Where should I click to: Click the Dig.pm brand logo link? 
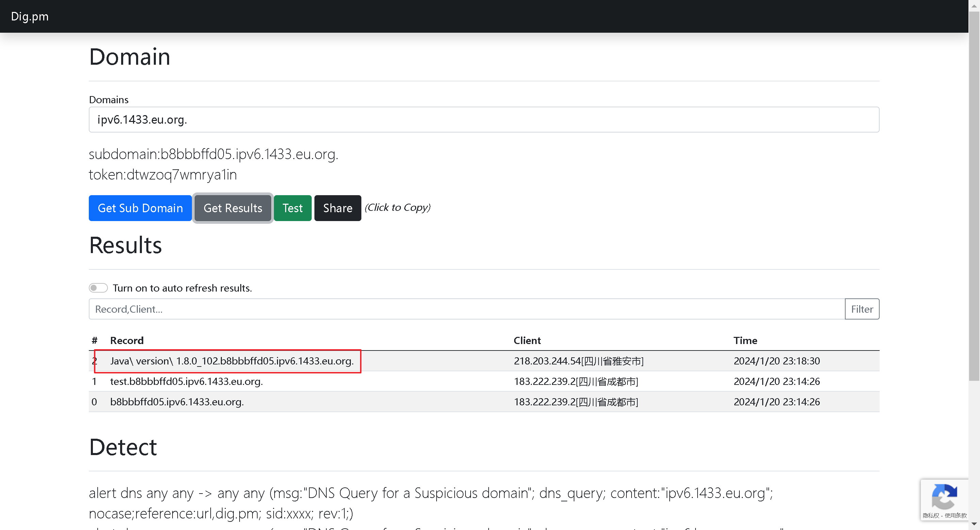[x=30, y=16]
